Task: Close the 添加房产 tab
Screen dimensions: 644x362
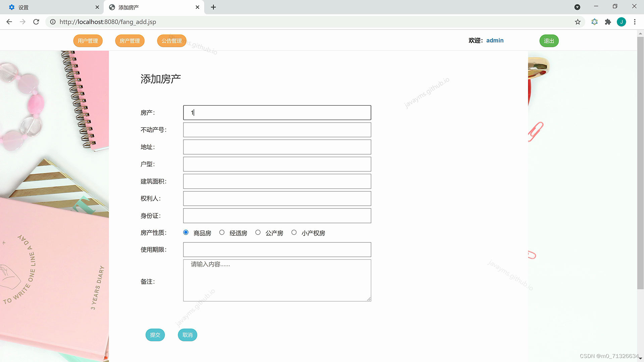Action: (197, 7)
